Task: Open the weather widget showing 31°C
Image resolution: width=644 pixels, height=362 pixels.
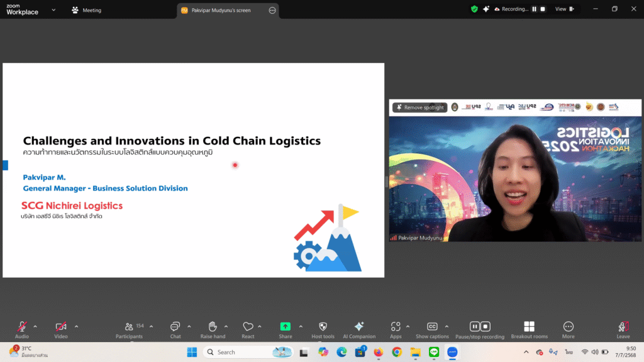Action: tap(29, 352)
